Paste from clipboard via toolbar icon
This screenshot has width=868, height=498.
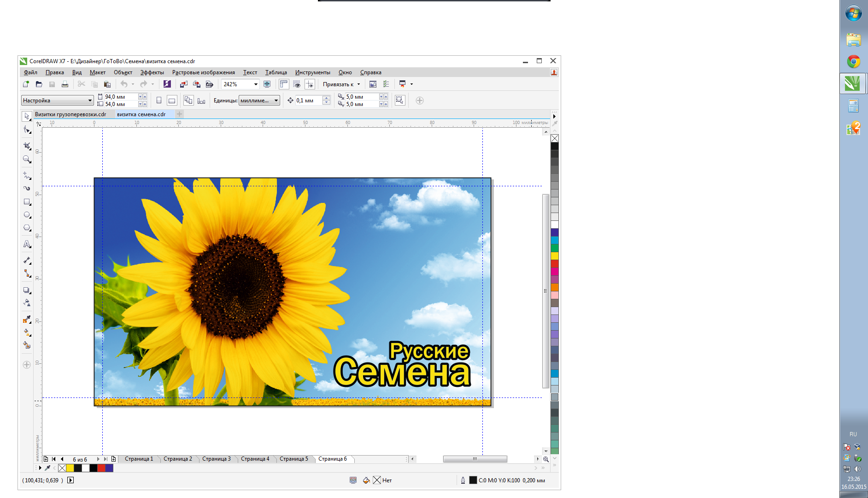(x=107, y=84)
